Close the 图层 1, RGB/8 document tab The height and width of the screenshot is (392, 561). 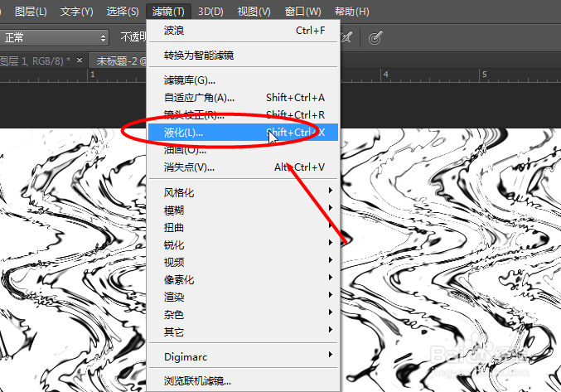click(80, 60)
